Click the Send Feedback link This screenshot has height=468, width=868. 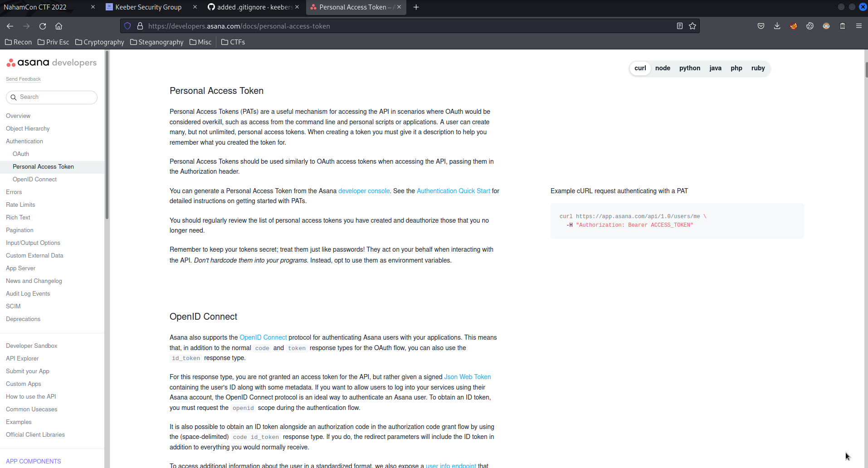click(23, 79)
